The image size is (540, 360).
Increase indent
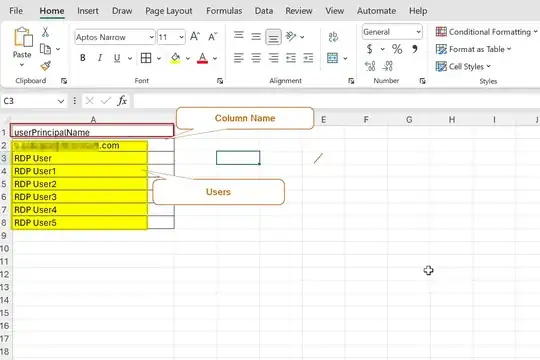[308, 58]
